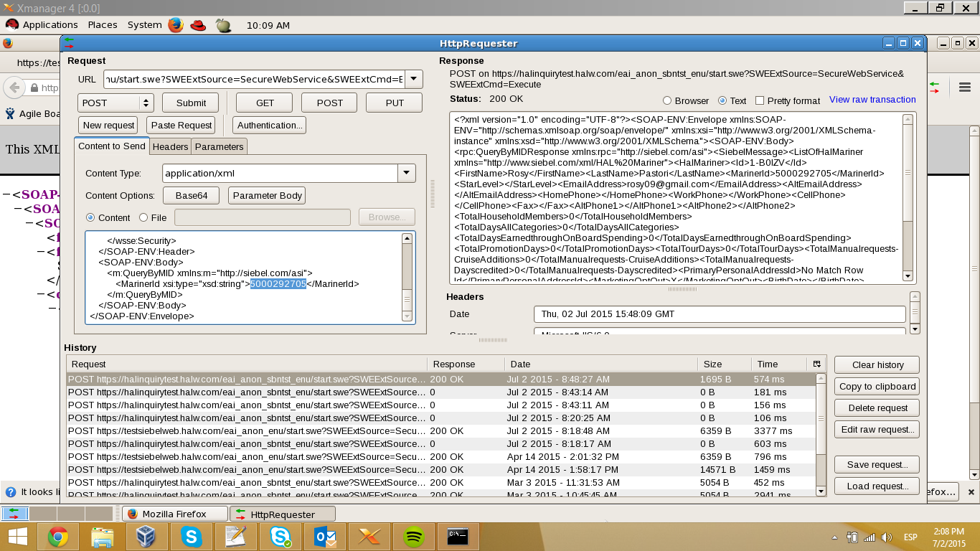The image size is (980, 551).
Task: Open Chrome from the Windows taskbar
Action: 58,536
